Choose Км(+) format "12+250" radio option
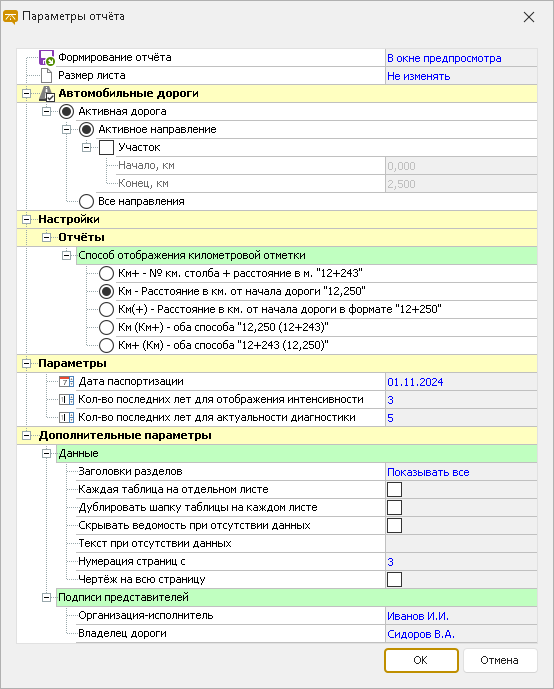Viewport: 554px width, 689px height. (x=106, y=309)
